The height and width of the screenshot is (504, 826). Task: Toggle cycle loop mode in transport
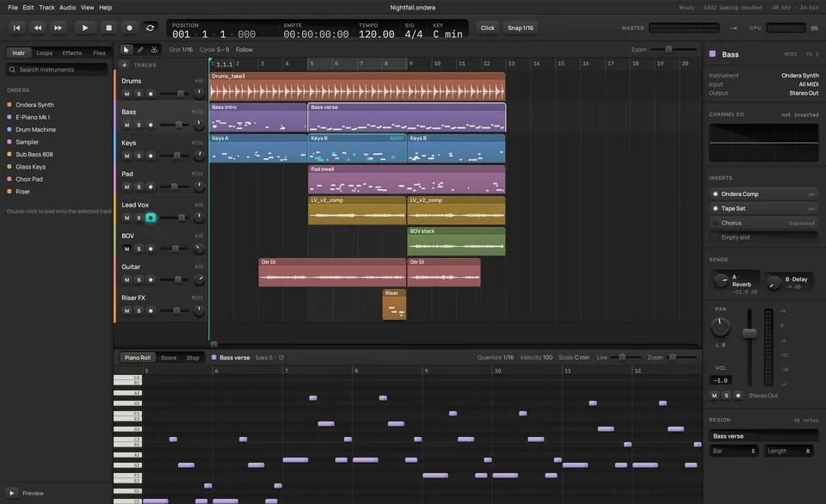click(x=150, y=28)
